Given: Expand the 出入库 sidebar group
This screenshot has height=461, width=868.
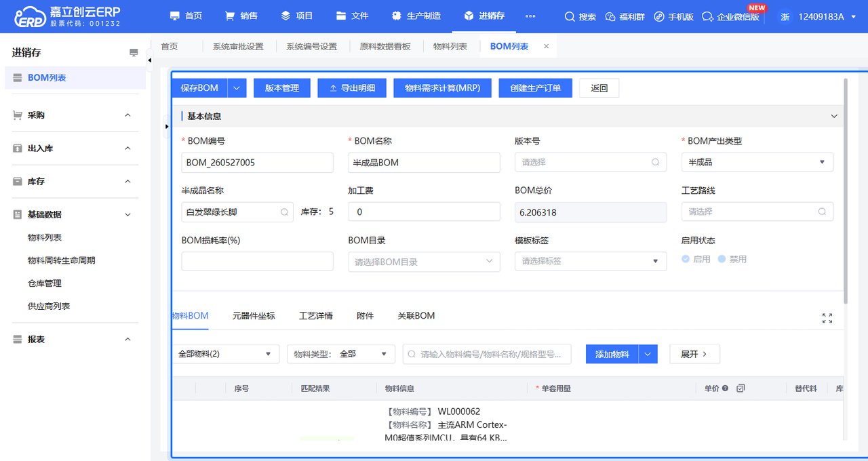Looking at the screenshot, I should [127, 148].
